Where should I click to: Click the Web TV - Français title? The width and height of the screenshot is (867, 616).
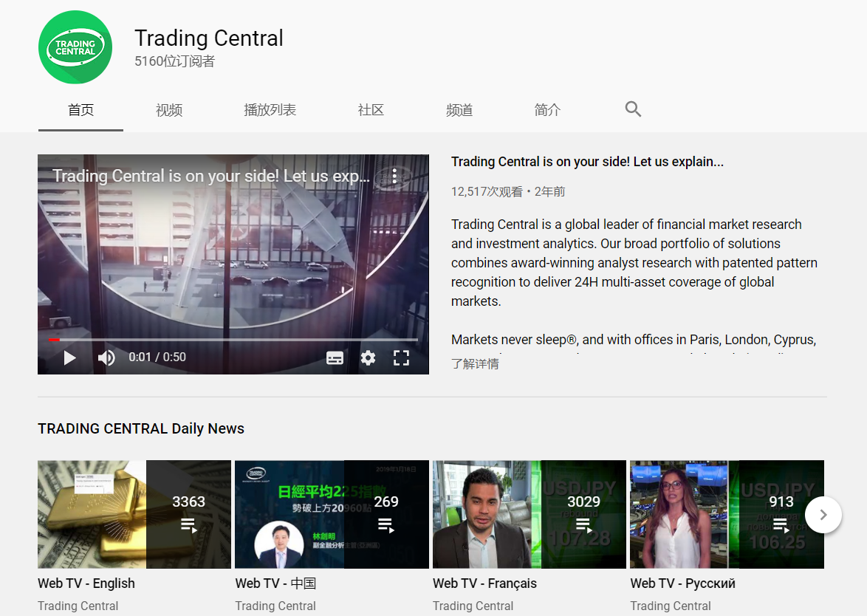[x=485, y=584]
